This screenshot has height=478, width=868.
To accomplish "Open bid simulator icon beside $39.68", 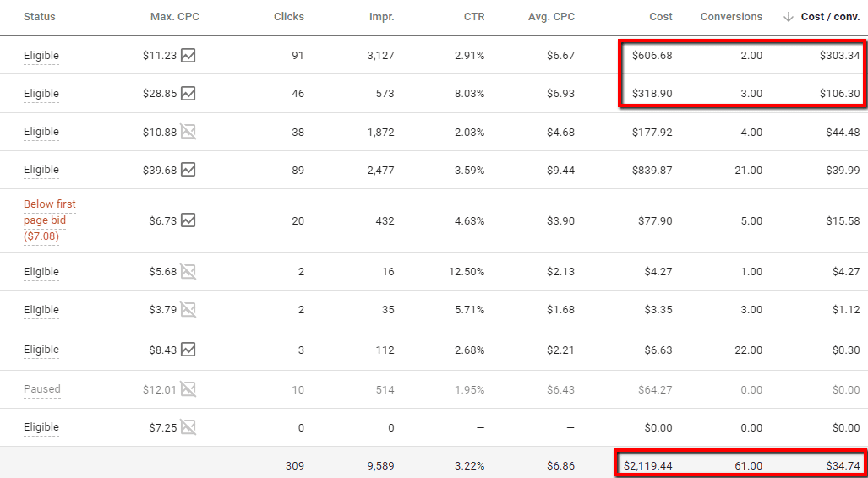I will click(188, 170).
